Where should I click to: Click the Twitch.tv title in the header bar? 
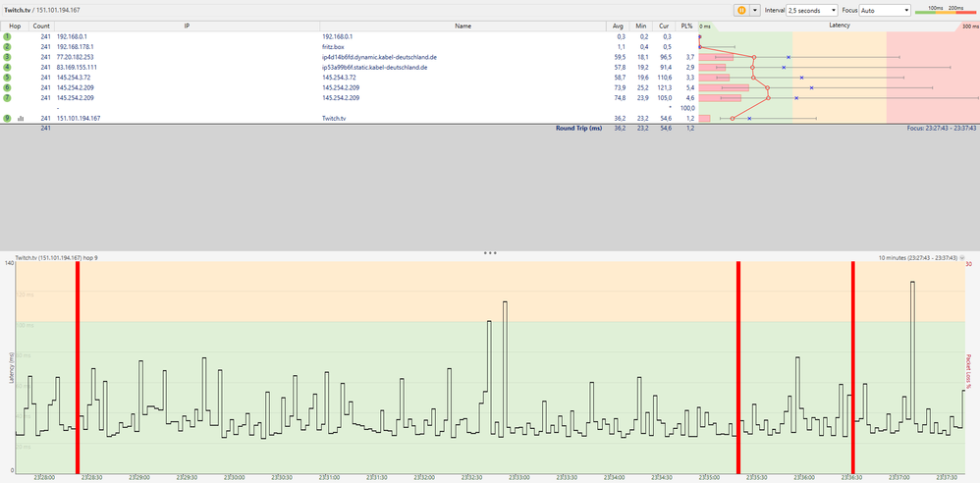point(17,10)
